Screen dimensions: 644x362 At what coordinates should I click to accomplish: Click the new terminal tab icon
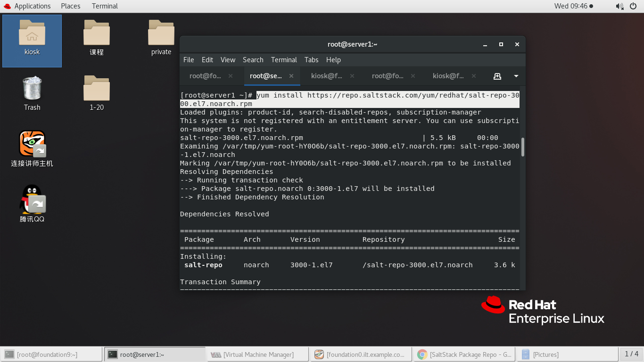(x=497, y=76)
